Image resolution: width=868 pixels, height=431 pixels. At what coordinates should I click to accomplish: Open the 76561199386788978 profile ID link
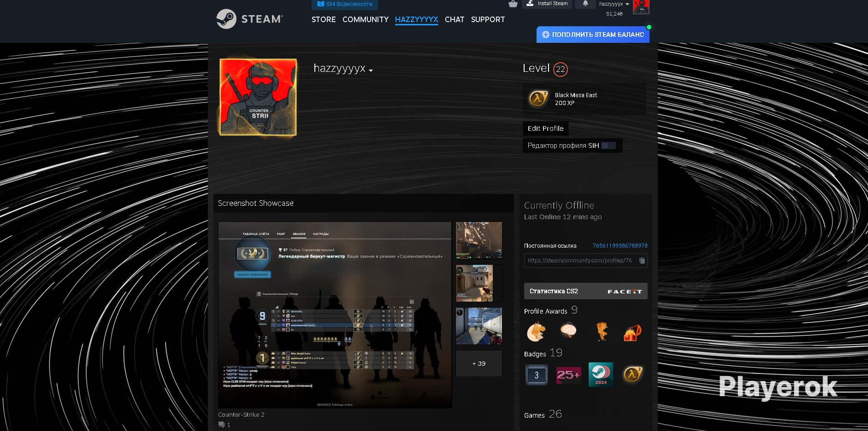pyautogui.click(x=620, y=246)
